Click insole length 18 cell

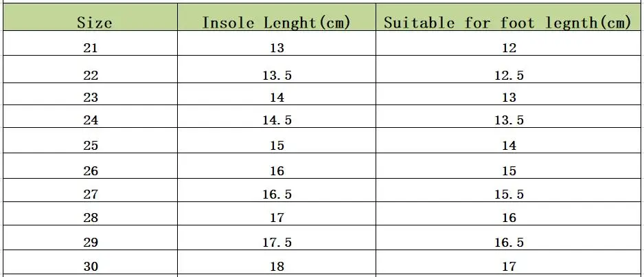[277, 266]
